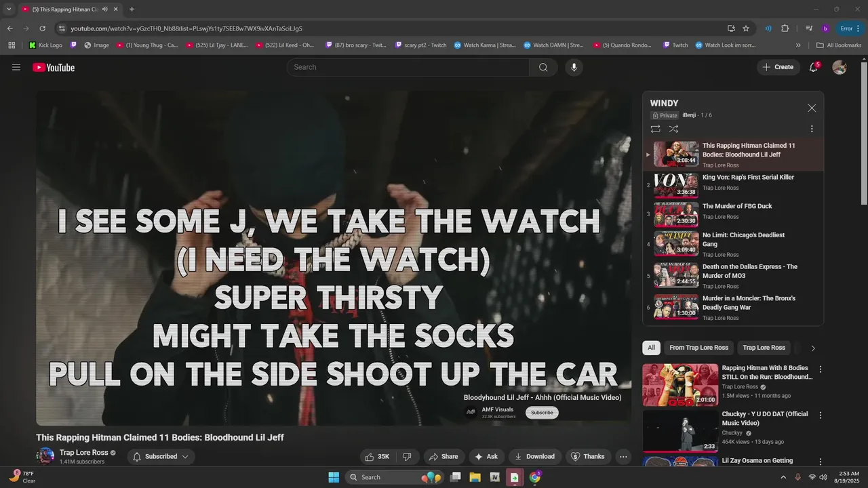The image size is (868, 488).
Task: Like the video with 35K likes
Action: point(378,457)
